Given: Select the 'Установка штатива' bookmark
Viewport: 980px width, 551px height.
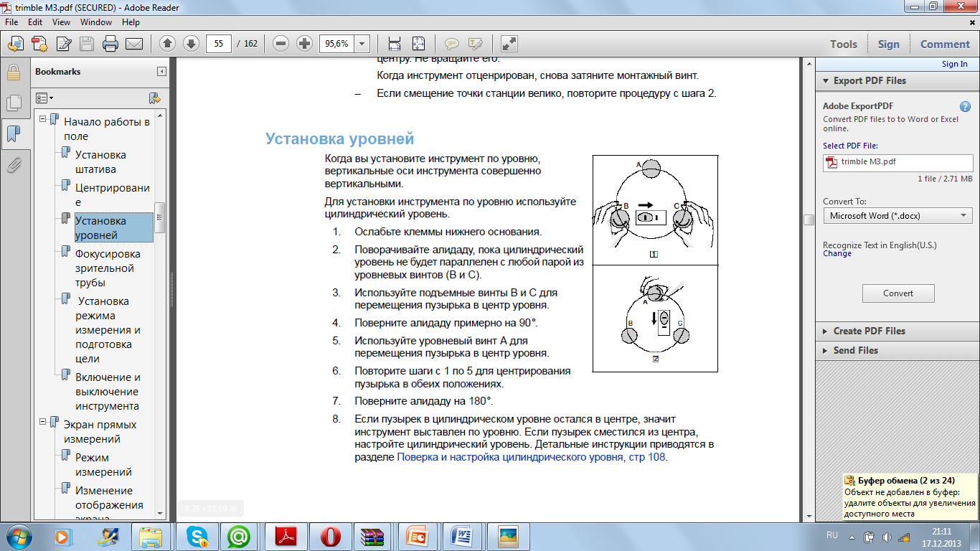Looking at the screenshot, I should [100, 162].
